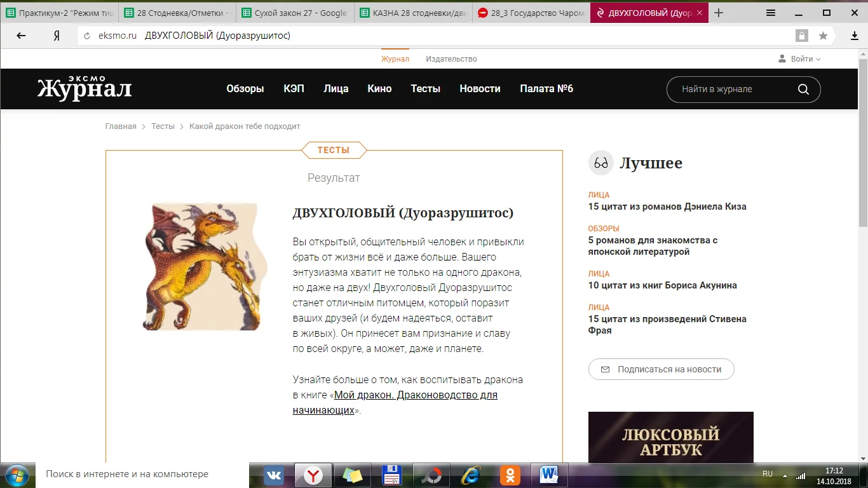Click the padlock protection icon in address bar
Viewport: 868px width, 488px height.
click(x=803, y=36)
